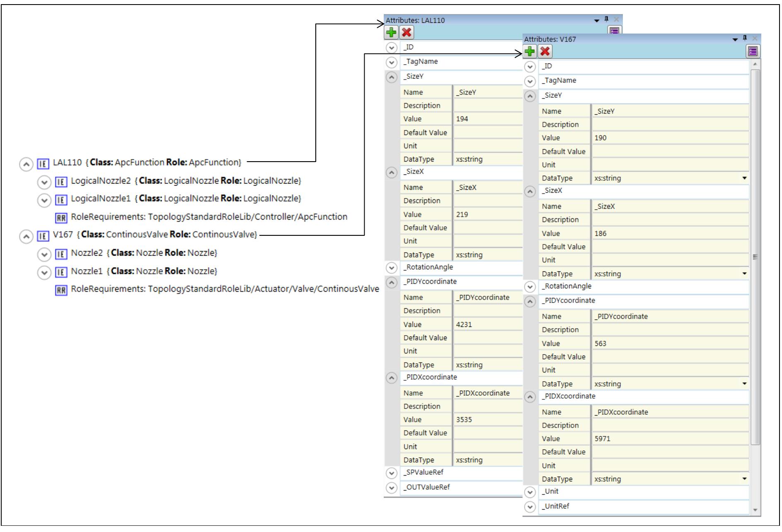
Task: Collapse the LAL110 tree node
Action: tap(26, 164)
